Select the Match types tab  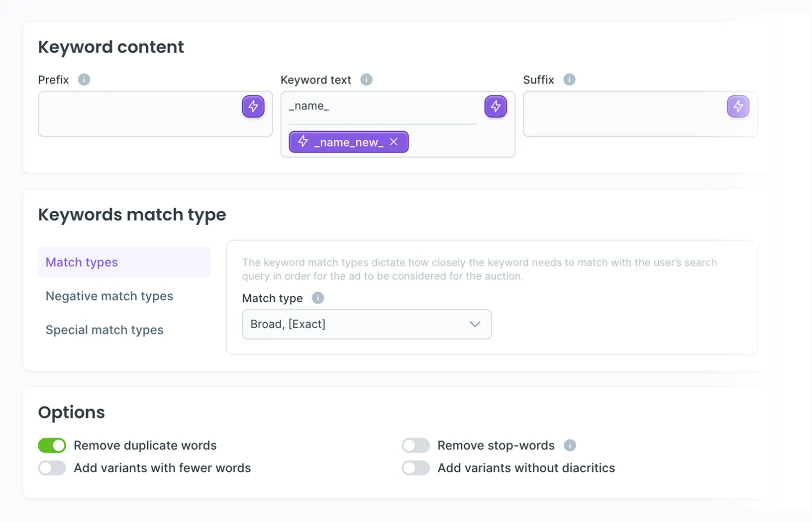[x=124, y=262]
